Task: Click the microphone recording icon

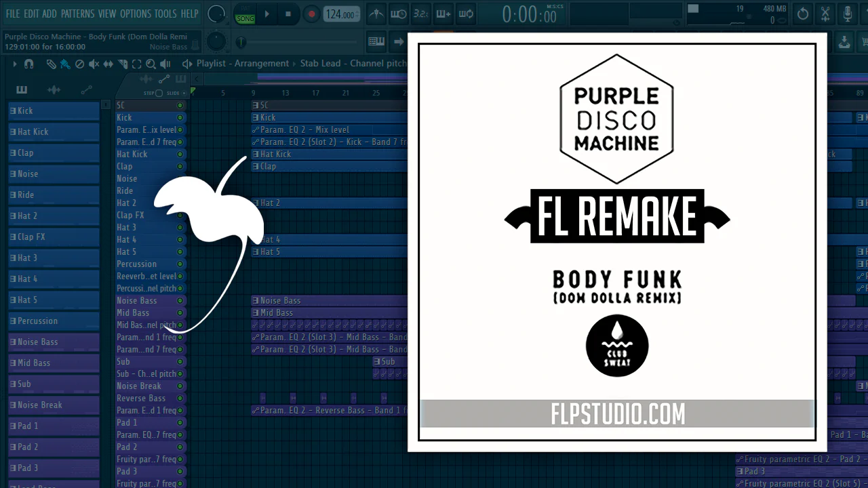Action: click(x=848, y=14)
